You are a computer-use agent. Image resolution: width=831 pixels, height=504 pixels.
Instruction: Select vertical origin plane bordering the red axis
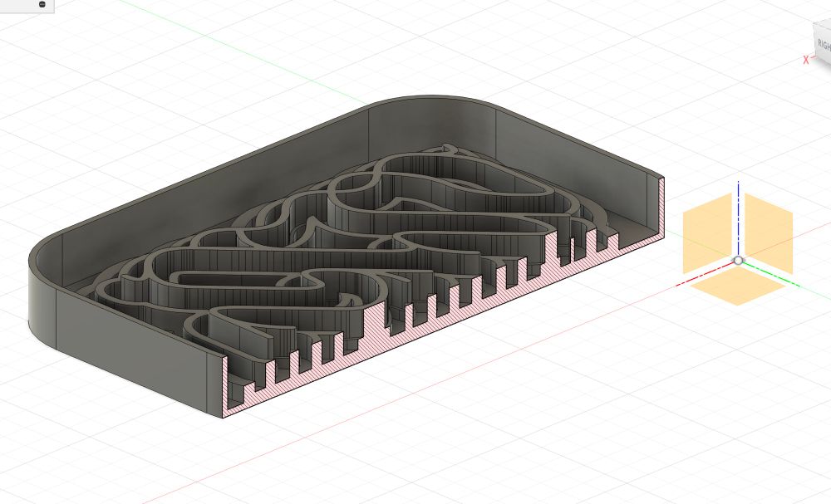707,233
